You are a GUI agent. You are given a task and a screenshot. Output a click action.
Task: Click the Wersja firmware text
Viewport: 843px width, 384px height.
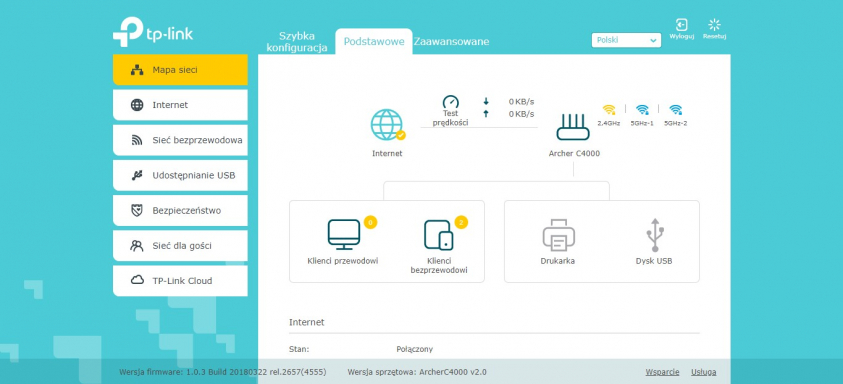[222, 372]
